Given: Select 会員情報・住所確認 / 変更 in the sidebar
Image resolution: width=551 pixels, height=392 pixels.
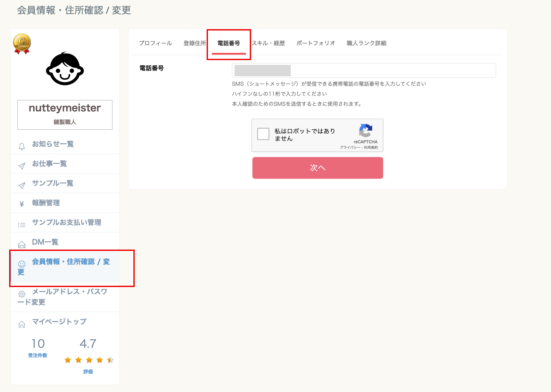Looking at the screenshot, I should click(65, 267).
